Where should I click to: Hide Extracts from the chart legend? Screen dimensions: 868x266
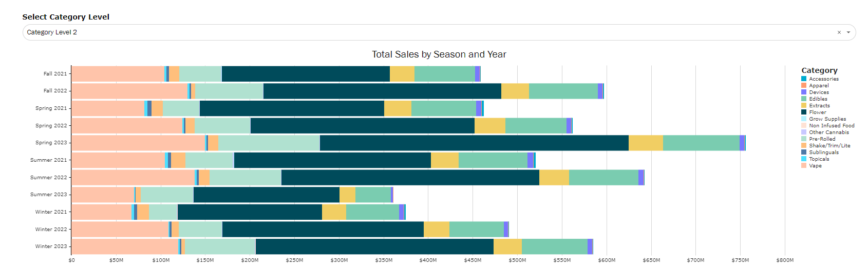pos(819,106)
